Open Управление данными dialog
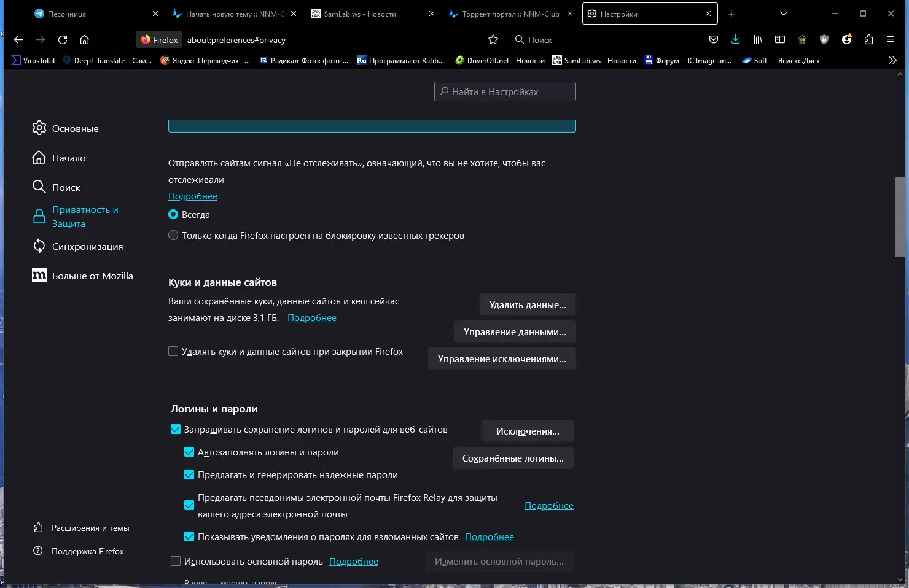 [515, 332]
